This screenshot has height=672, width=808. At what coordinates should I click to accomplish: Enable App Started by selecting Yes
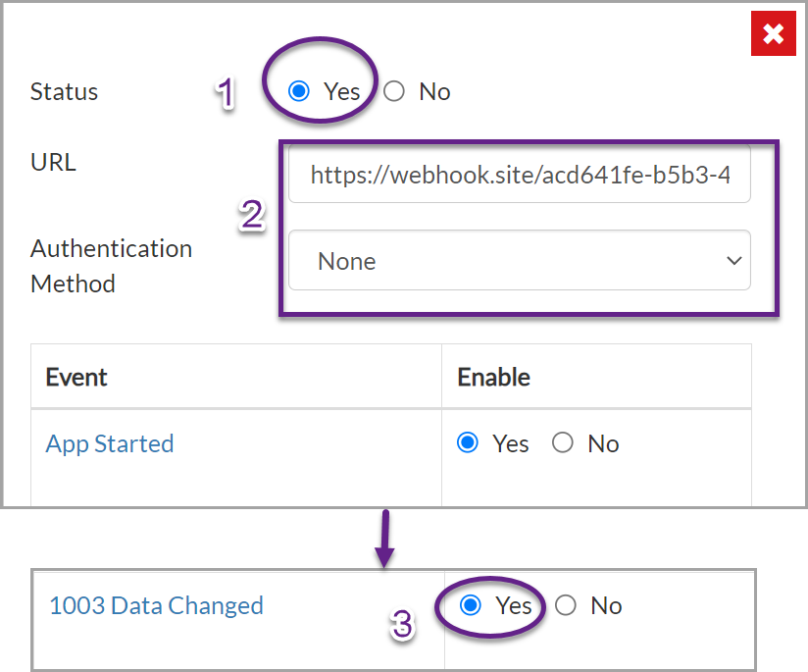click(468, 442)
